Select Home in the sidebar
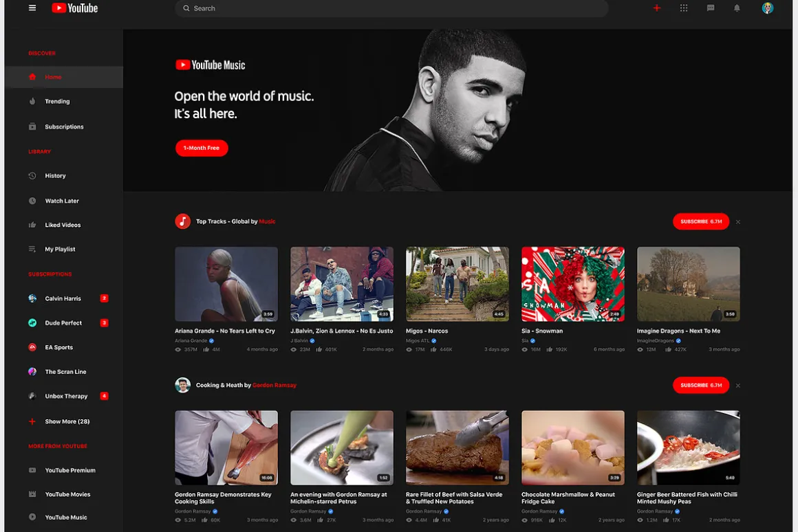Image resolution: width=798 pixels, height=532 pixels. [x=63, y=77]
